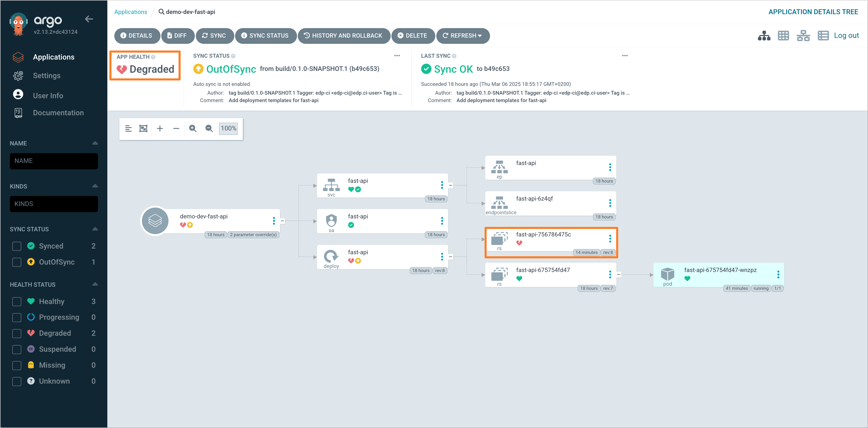Switch to the list view icon
This screenshot has width=868, height=428.
[823, 36]
